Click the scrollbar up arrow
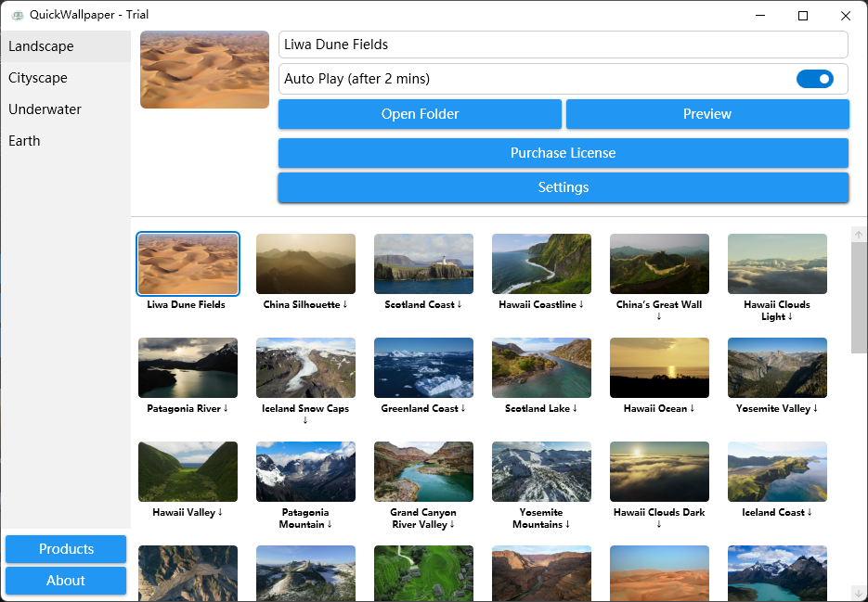868x602 pixels. [x=858, y=235]
